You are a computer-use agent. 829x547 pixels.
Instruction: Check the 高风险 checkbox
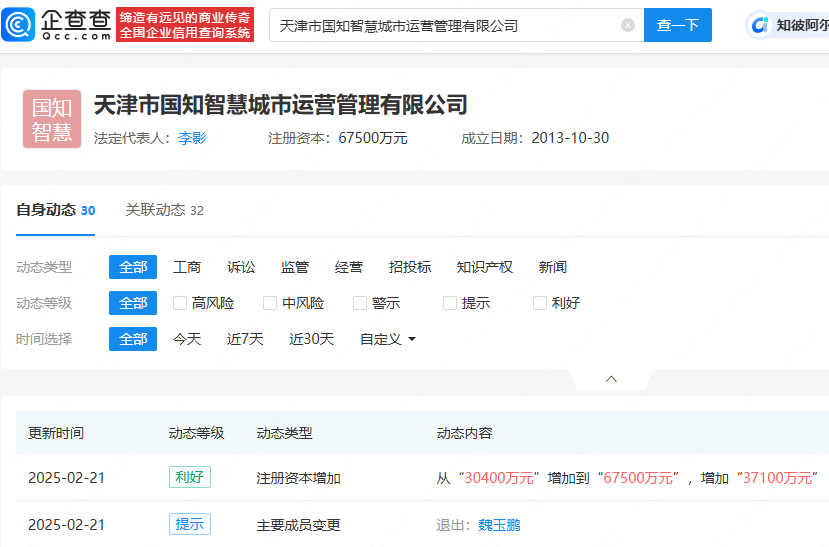(180, 303)
